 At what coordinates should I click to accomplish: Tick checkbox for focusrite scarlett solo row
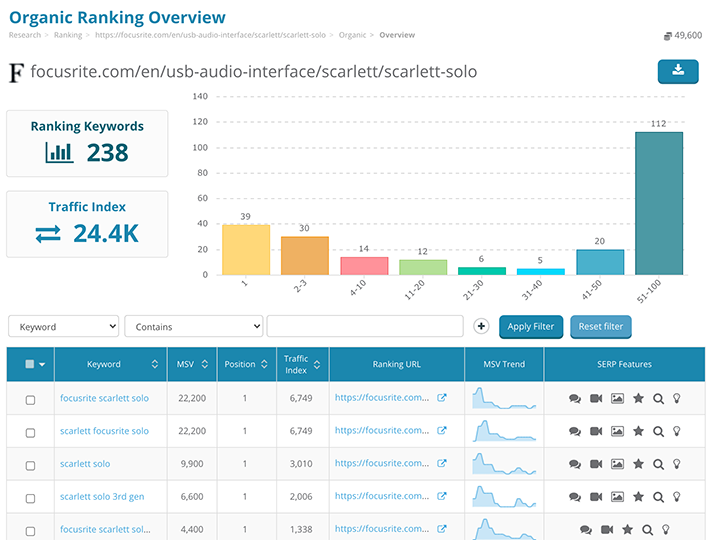pyautogui.click(x=30, y=399)
